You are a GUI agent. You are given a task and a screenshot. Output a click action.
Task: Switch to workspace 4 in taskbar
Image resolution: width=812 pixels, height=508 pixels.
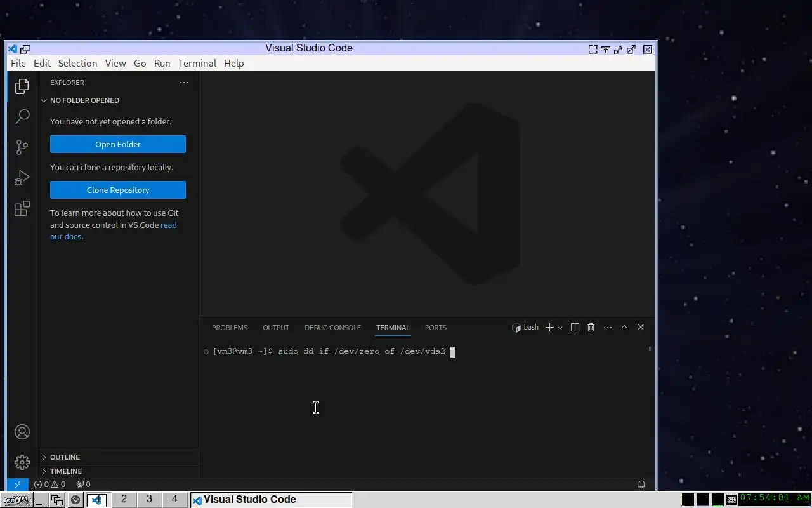point(174,500)
